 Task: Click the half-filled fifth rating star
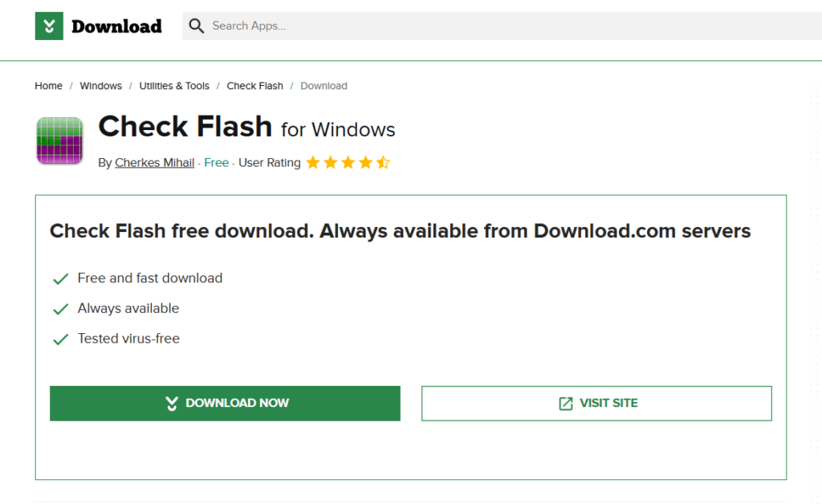coord(381,162)
